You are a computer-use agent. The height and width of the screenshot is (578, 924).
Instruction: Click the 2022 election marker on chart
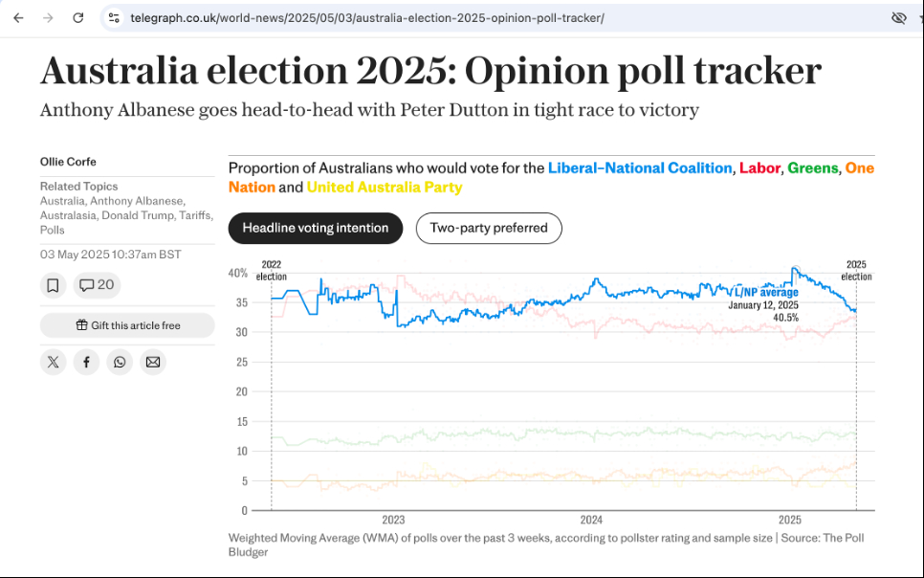click(271, 271)
